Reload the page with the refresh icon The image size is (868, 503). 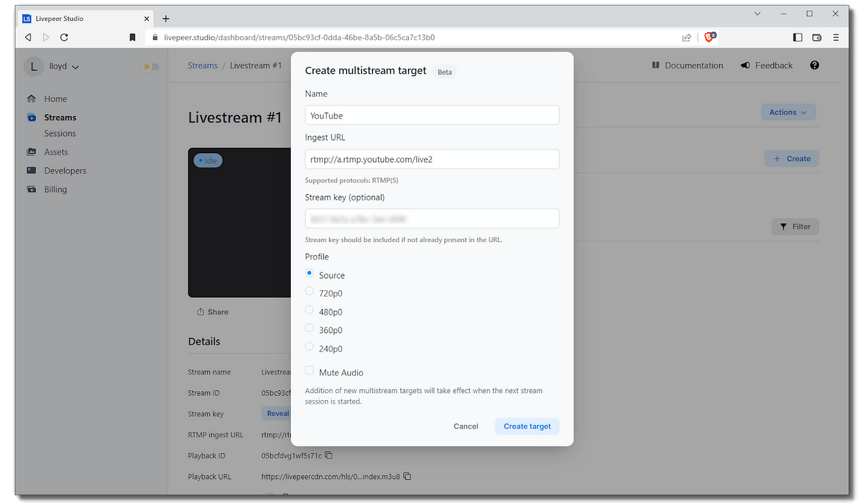click(64, 37)
